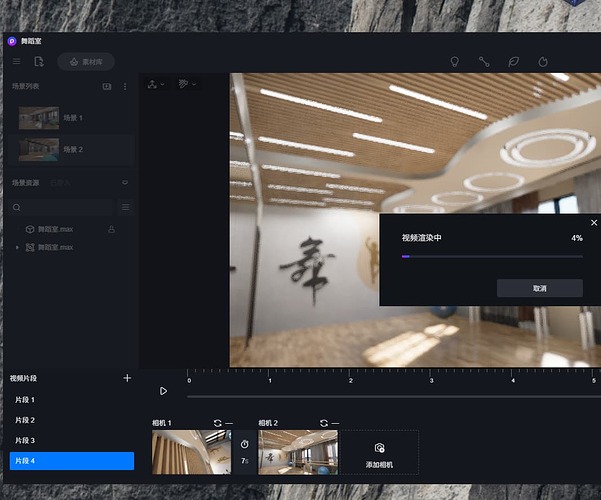The height and width of the screenshot is (500, 601).
Task: Open the axis gizmo dropdown in viewport
Action: click(156, 84)
